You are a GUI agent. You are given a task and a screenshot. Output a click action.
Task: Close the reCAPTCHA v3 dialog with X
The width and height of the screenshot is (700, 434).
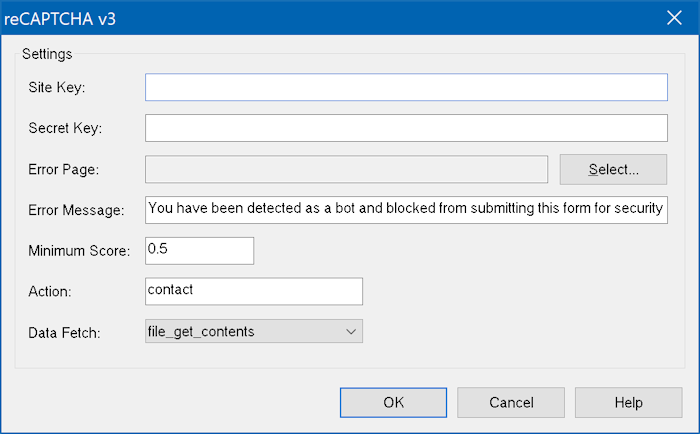673,17
